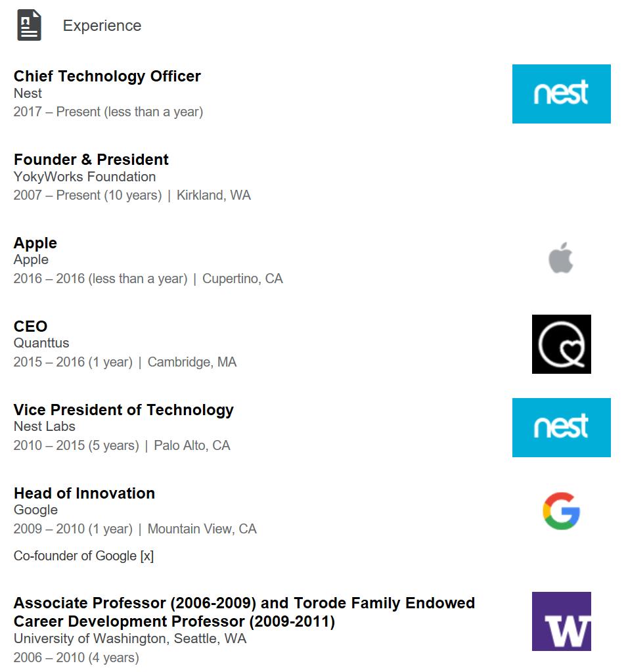Click the Experience section document icon
This screenshot has height=672, width=626.
coord(29,25)
